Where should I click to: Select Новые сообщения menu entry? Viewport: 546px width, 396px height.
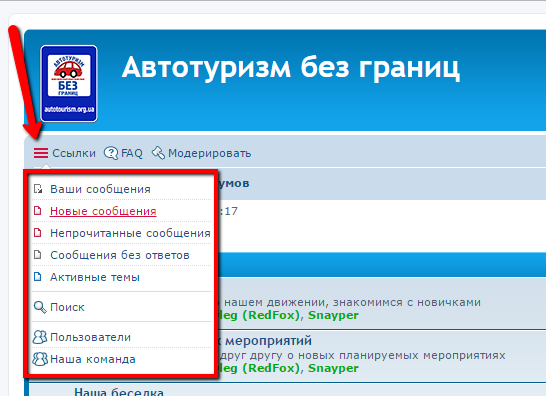pos(103,211)
